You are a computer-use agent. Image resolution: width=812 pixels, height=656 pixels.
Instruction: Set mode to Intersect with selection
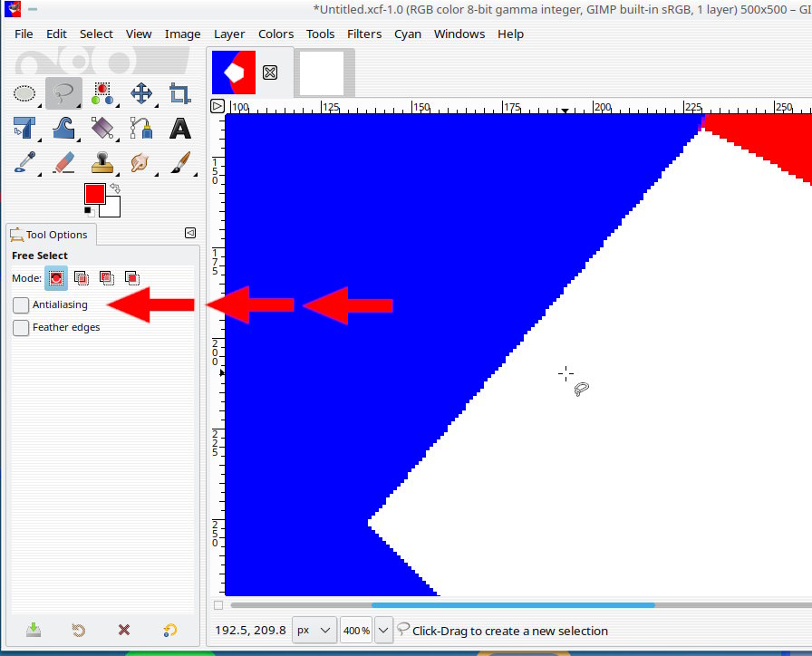(132, 278)
